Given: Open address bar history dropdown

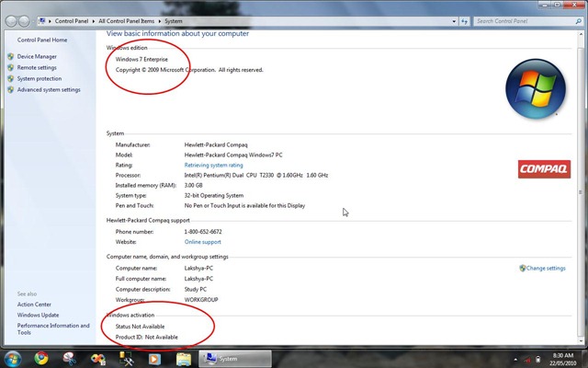Looking at the screenshot, I should pos(454,21).
